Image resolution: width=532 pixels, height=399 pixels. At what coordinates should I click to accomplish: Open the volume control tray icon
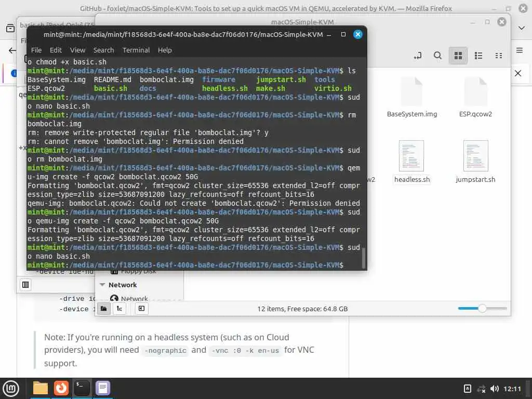[495, 389]
